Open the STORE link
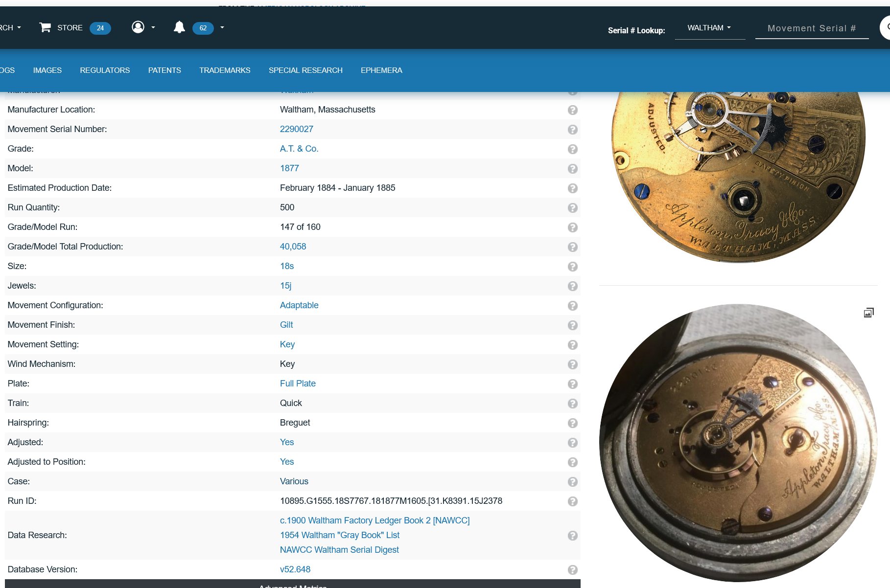Screen dimensions: 890x588 tap(70, 28)
